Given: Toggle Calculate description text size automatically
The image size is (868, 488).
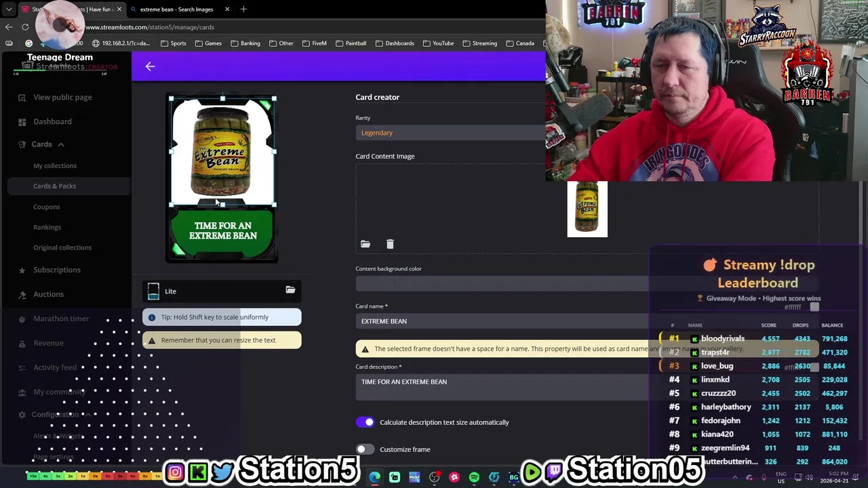Looking at the screenshot, I should (365, 422).
